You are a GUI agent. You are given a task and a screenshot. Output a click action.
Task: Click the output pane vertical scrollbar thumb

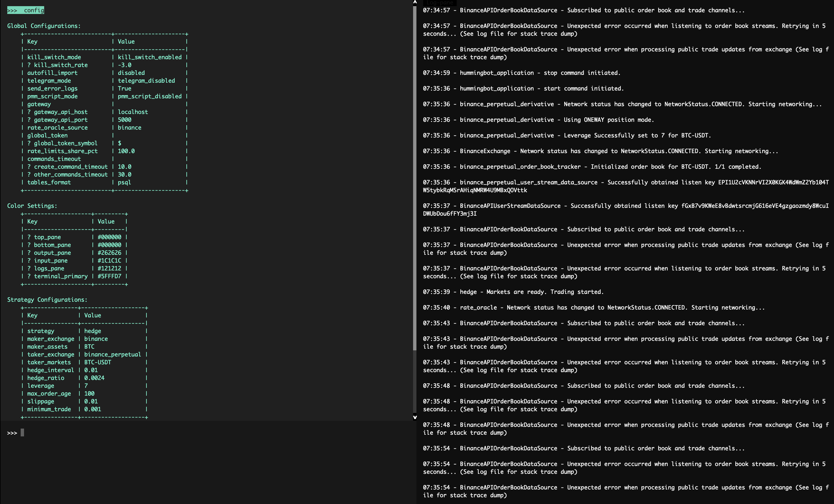click(x=415, y=178)
